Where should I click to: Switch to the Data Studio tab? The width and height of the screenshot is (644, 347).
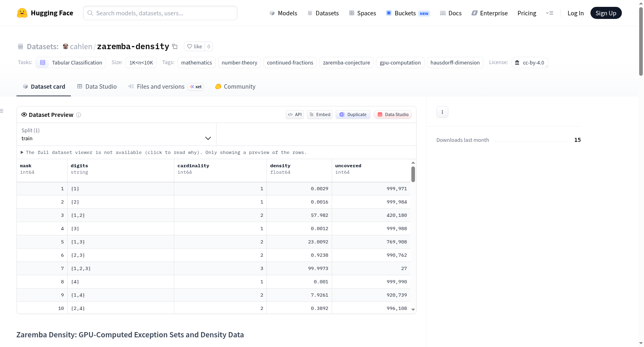(x=97, y=87)
